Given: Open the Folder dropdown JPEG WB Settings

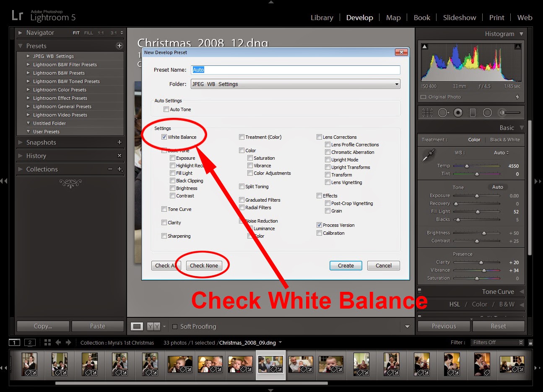Looking at the screenshot, I should (296, 84).
